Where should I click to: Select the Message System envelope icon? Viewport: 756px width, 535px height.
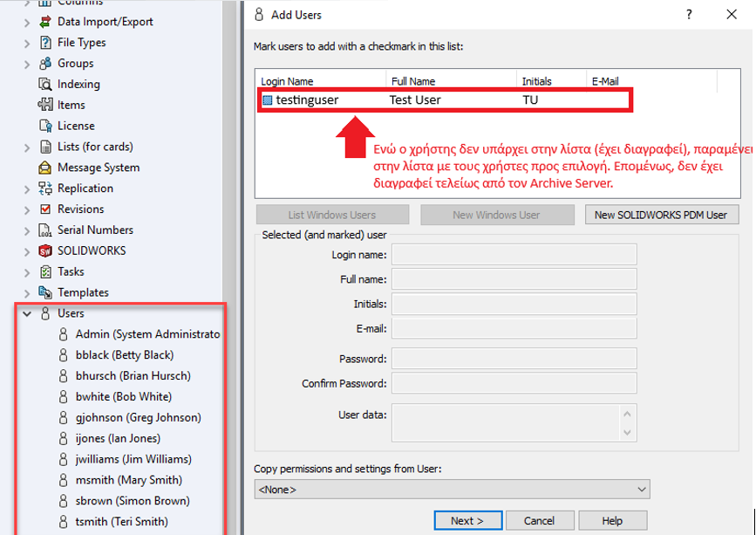coord(45,168)
